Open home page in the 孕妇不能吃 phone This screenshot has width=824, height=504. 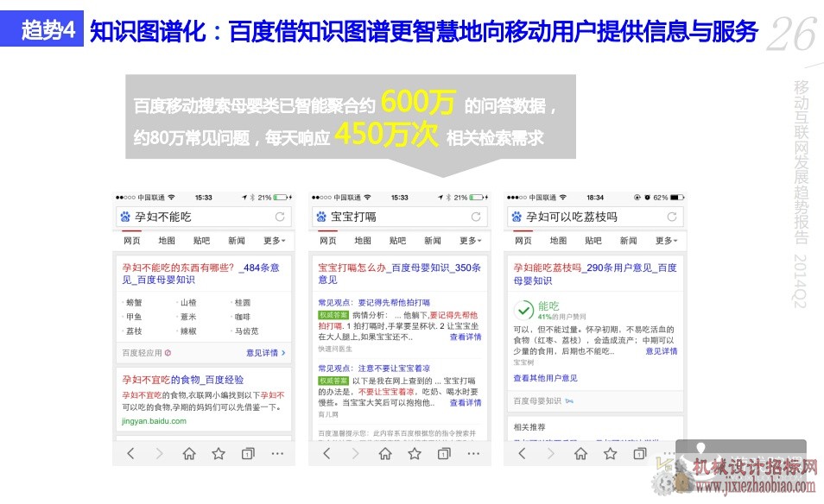point(189,454)
